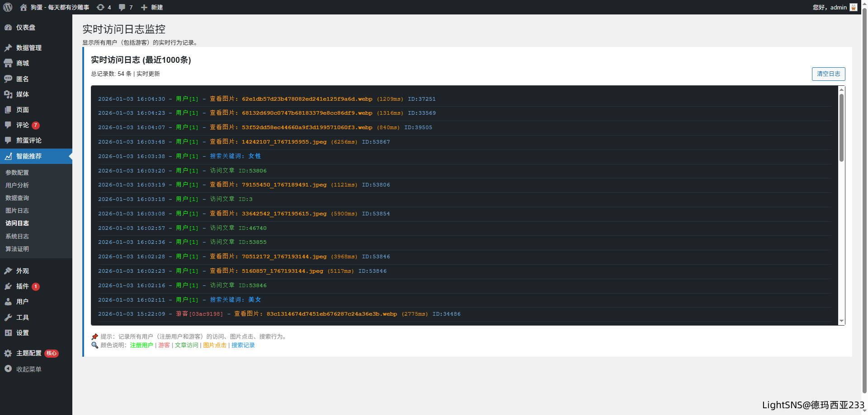Click the updates icon showing 4
The width and height of the screenshot is (868, 415).
(x=101, y=7)
